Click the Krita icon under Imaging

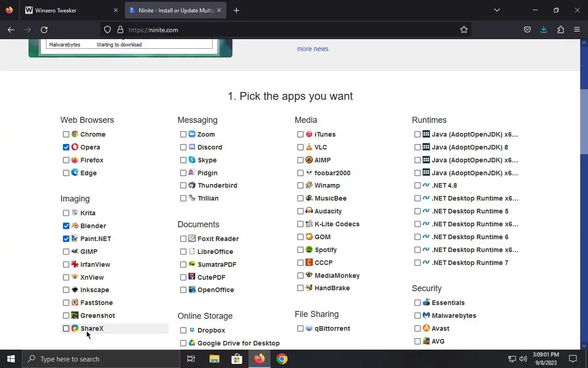coord(75,213)
